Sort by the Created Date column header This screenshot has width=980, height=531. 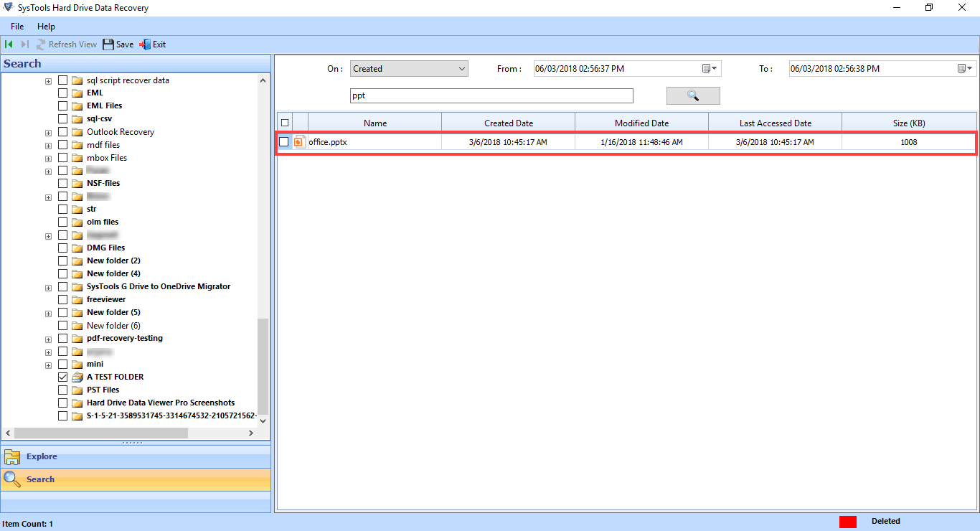click(x=509, y=123)
